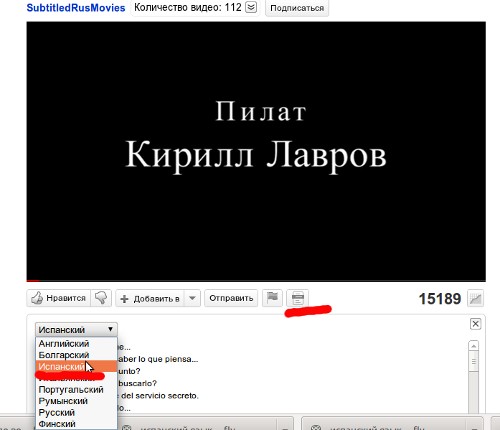Screen dimensions: 500x430
Task: Click the Добавить в button
Action: tap(151, 298)
